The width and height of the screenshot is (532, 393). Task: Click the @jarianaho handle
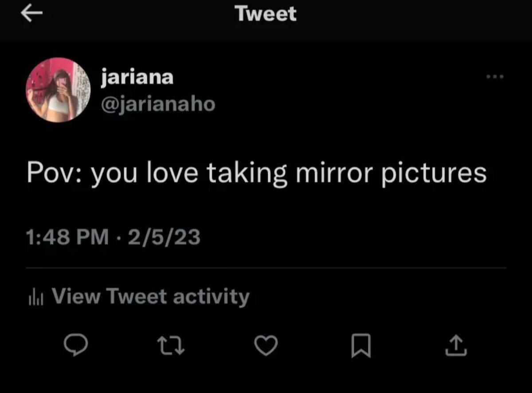(x=158, y=105)
